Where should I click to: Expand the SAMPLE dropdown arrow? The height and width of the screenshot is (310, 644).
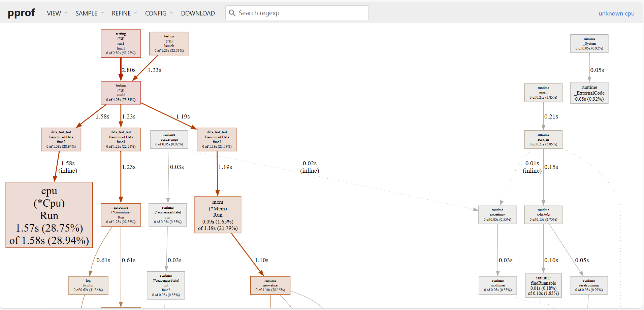[102, 13]
